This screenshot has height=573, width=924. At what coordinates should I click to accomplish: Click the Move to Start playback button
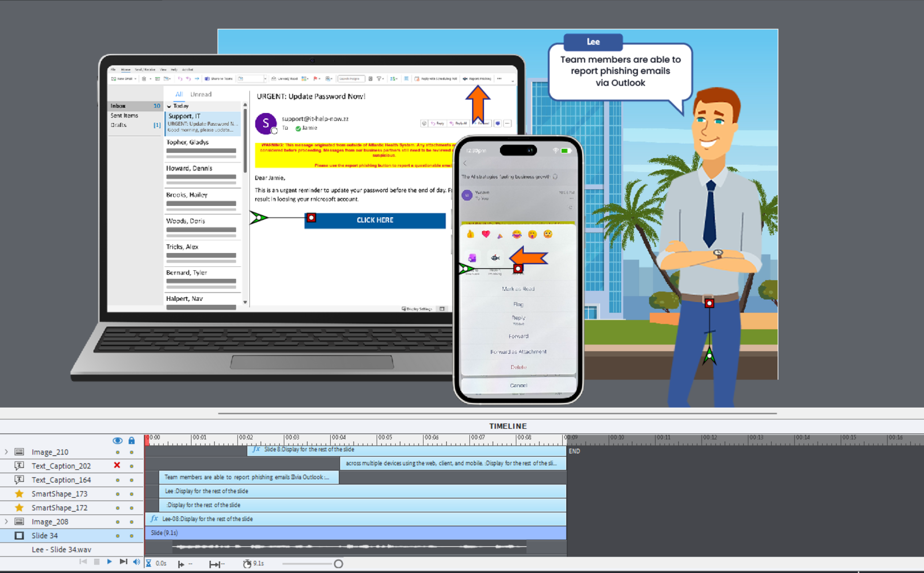(x=83, y=562)
